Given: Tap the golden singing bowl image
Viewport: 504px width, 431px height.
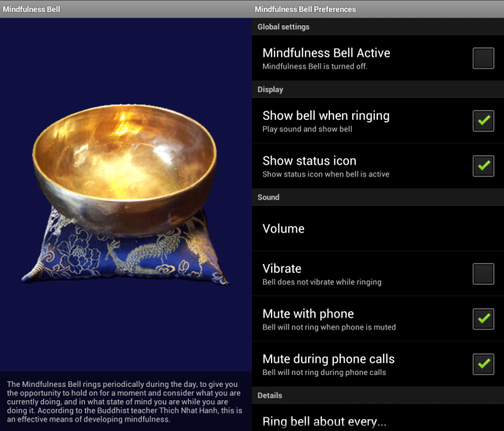Looking at the screenshot, I should click(x=124, y=169).
